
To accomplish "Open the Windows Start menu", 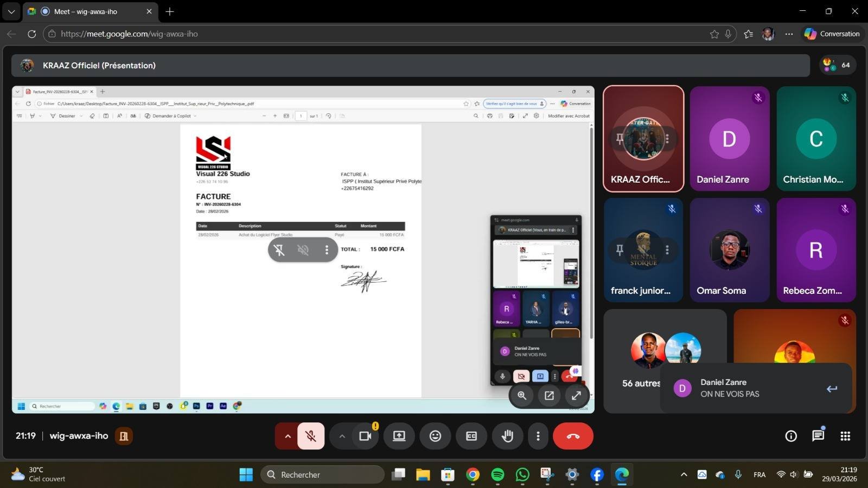I will (246, 474).
